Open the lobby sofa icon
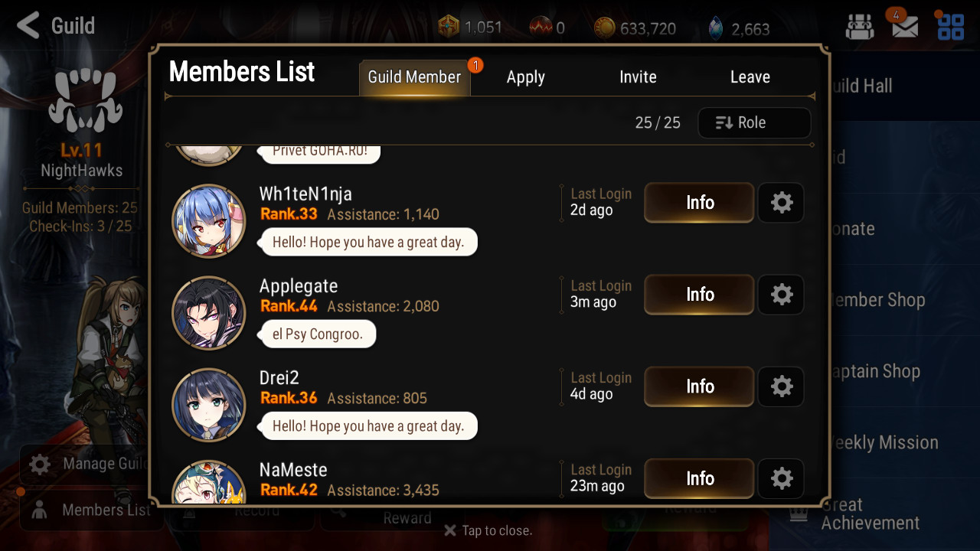 coord(859,27)
